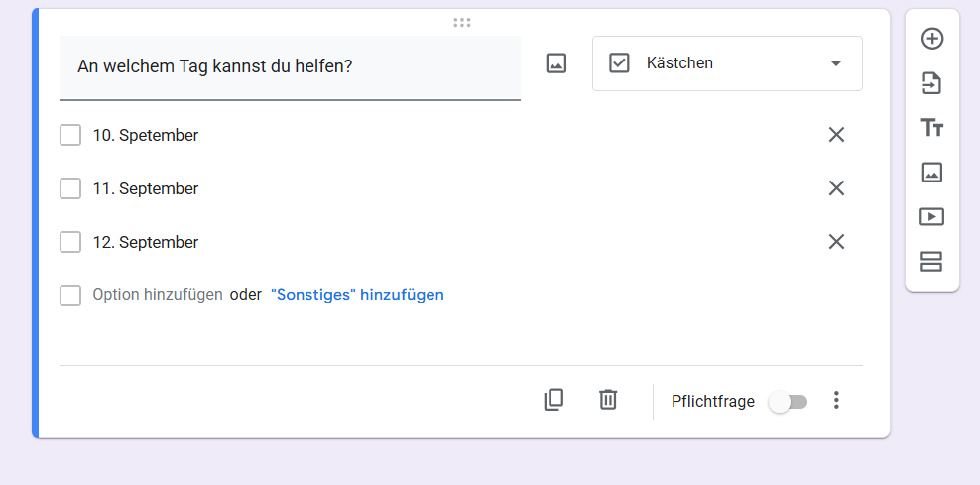Check the 11. September checkbox
Viewport: 980px width, 485px height.
coord(70,188)
